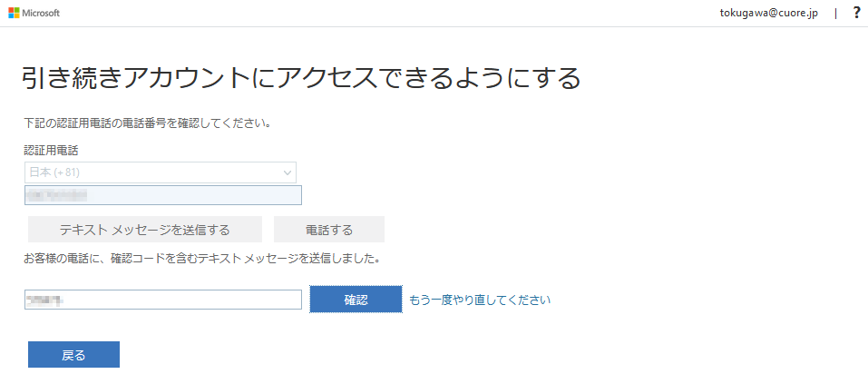Click the 認証用電話 field label
The image size is (868, 374).
[x=51, y=151]
